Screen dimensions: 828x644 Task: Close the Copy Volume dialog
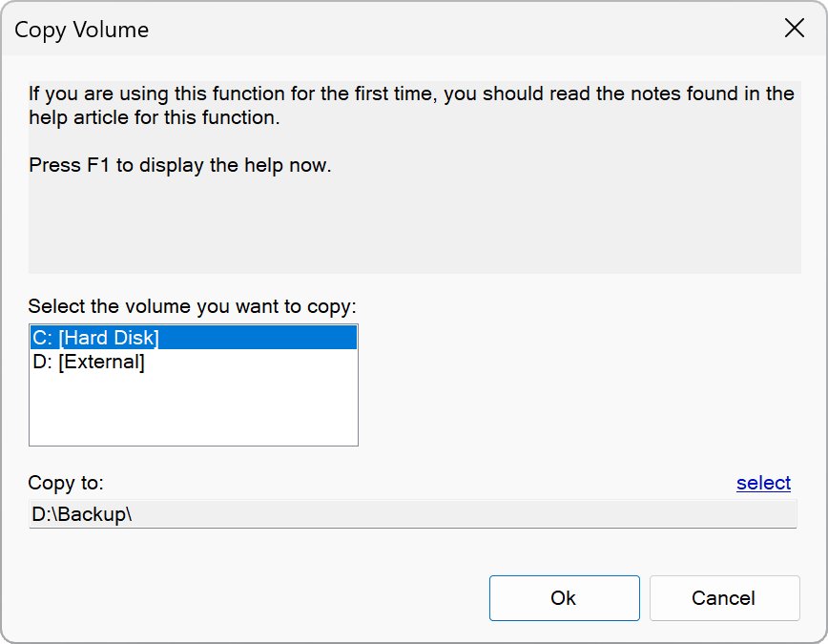point(794,29)
